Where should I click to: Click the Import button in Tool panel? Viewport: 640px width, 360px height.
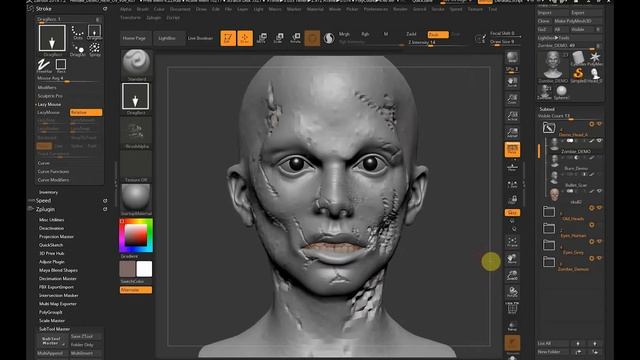tap(553, 13)
